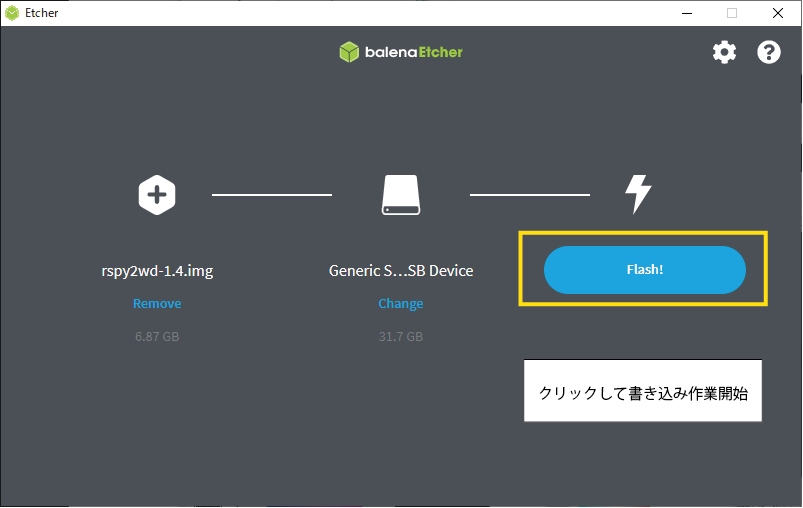Click the balenaEtcher logo
Viewport: 803px width, 508px height.
tap(401, 52)
